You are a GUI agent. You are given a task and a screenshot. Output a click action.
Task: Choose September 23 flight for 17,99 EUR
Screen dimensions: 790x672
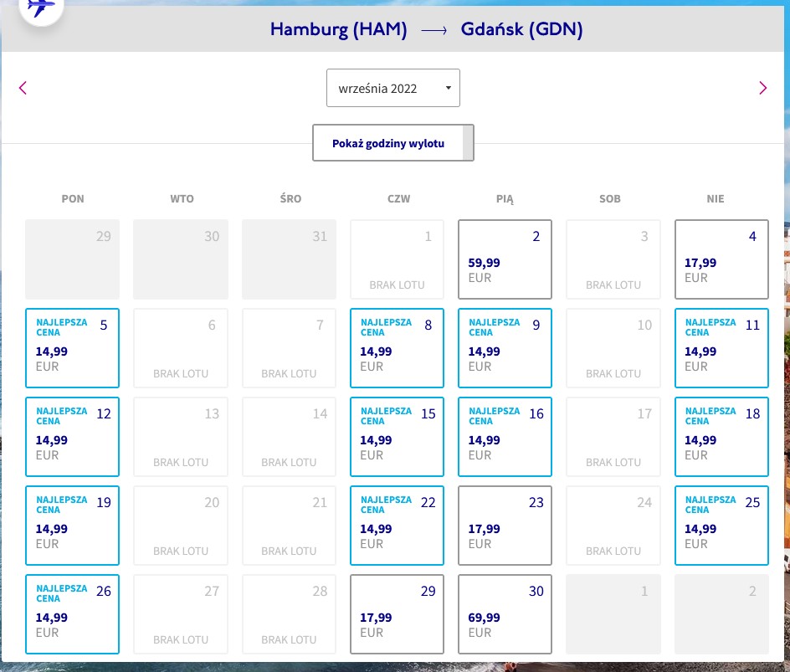[505, 526]
